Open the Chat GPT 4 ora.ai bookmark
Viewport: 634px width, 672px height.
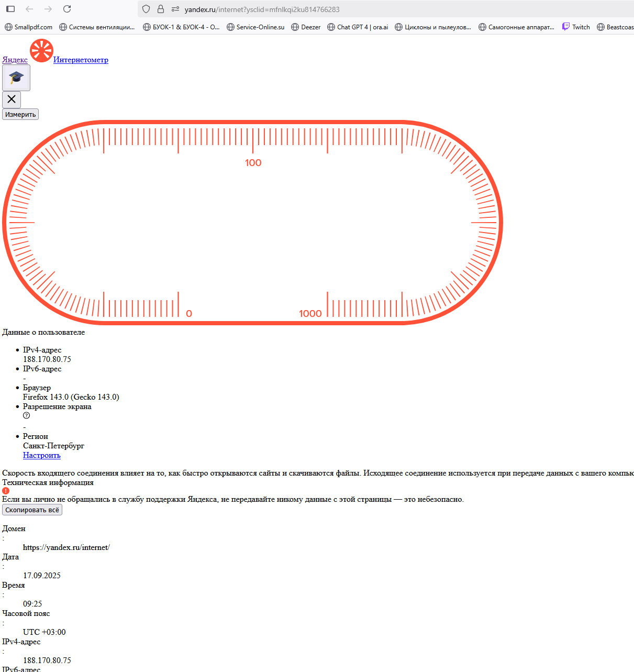point(358,27)
